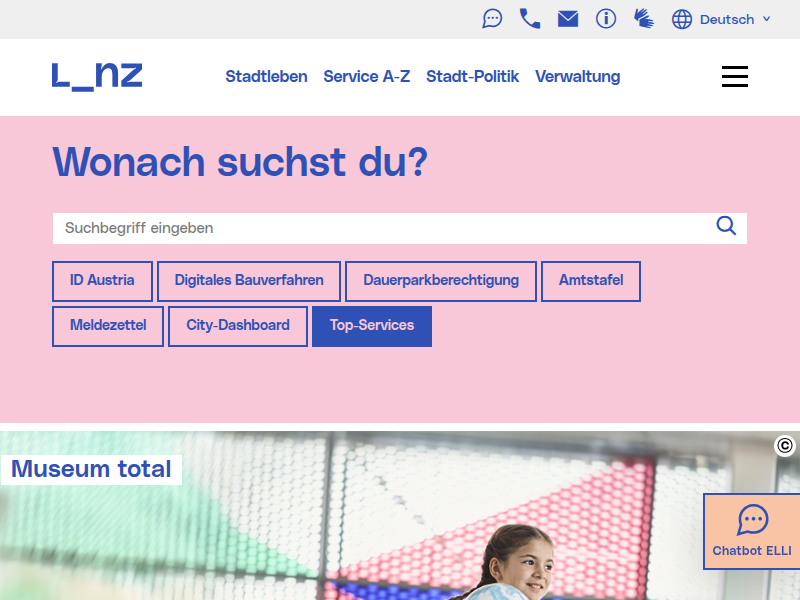
Task: Open the hamburger main menu
Action: pyautogui.click(x=735, y=77)
